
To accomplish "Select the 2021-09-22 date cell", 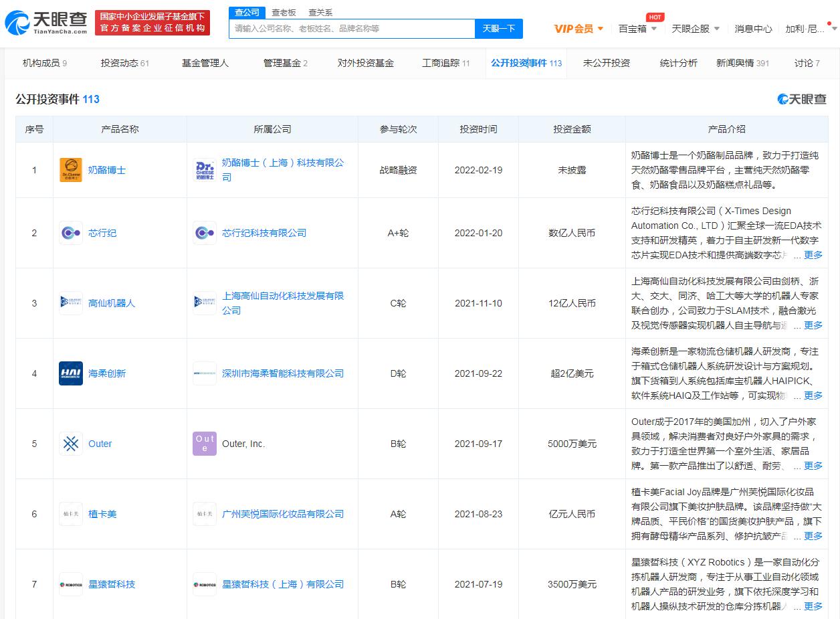I will pyautogui.click(x=478, y=373).
